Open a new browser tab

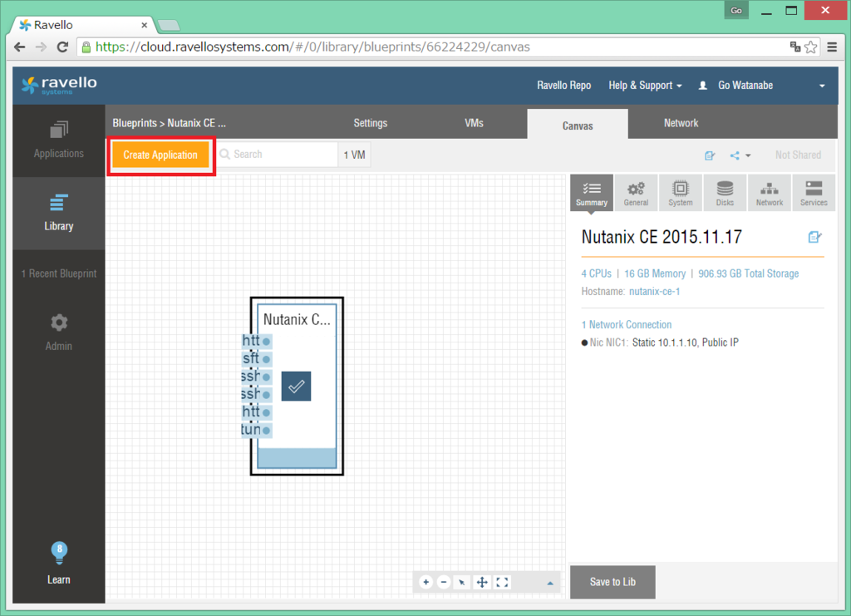pos(170,25)
